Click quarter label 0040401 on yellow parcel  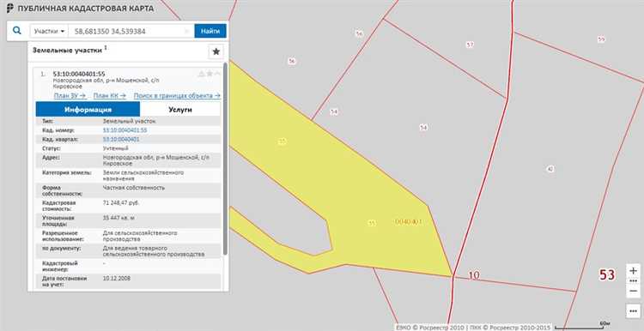pos(409,221)
